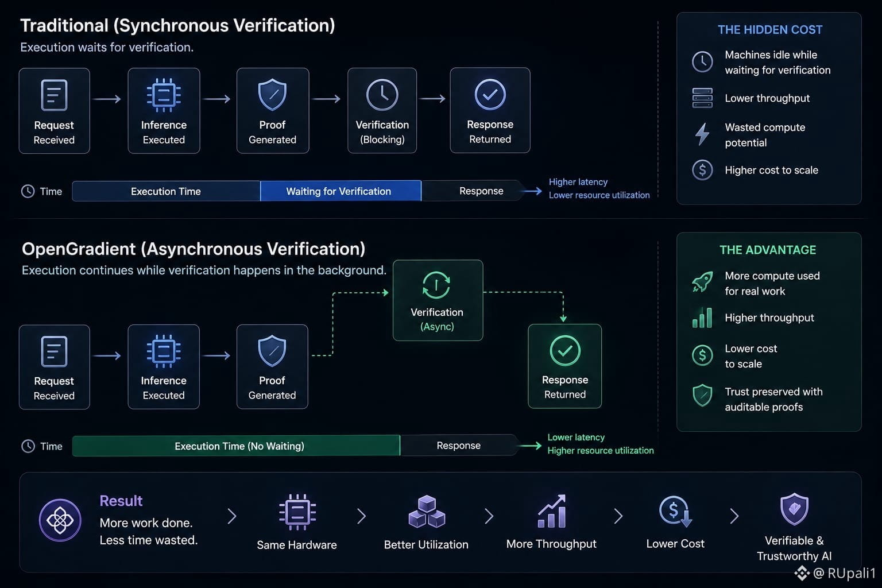Click the chip icon in OpenGradient's Inference Executed box

164,351
